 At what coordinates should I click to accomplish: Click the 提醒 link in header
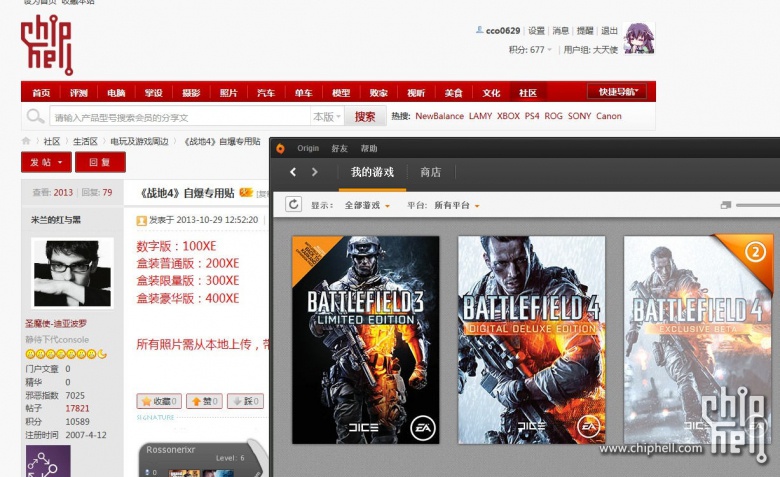[x=585, y=30]
